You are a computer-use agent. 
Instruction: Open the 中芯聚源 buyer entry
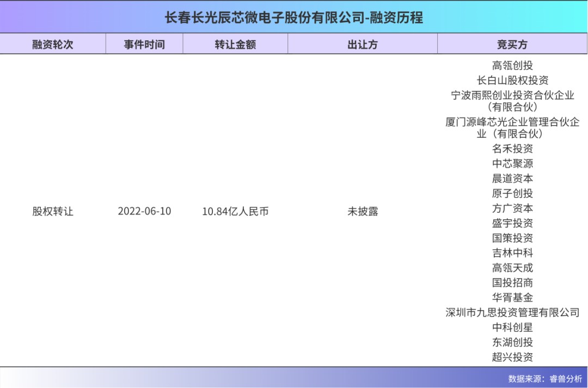[x=512, y=163]
